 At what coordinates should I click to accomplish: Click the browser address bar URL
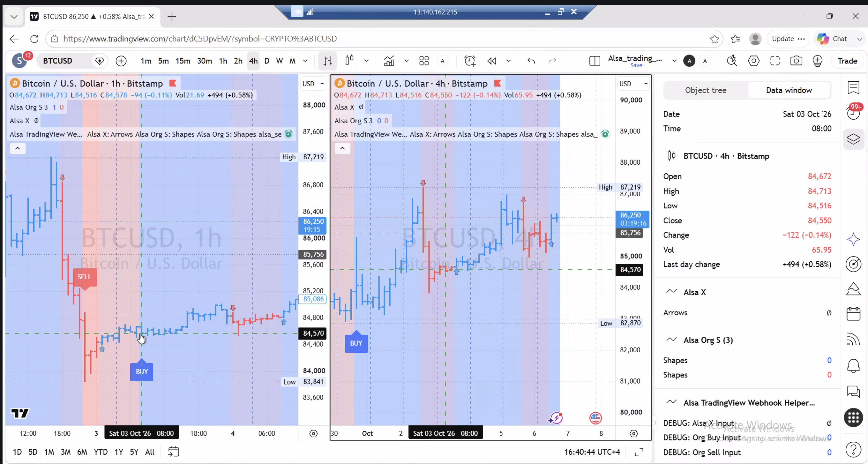click(x=200, y=38)
